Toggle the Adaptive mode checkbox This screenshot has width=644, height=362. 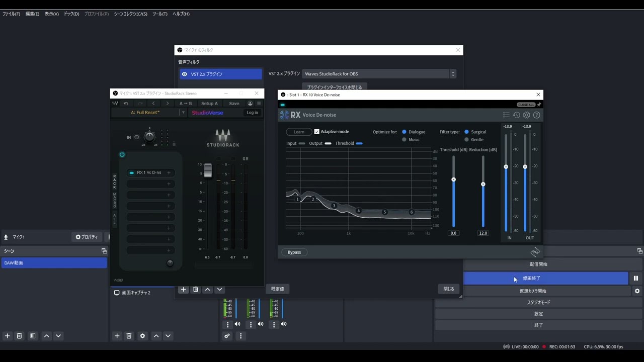[x=317, y=132]
